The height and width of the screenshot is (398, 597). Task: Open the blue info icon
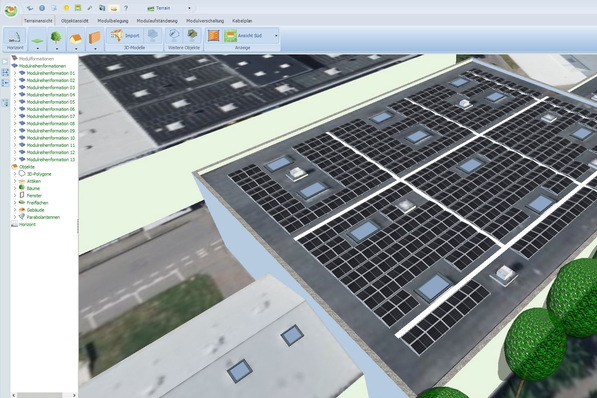point(42,8)
